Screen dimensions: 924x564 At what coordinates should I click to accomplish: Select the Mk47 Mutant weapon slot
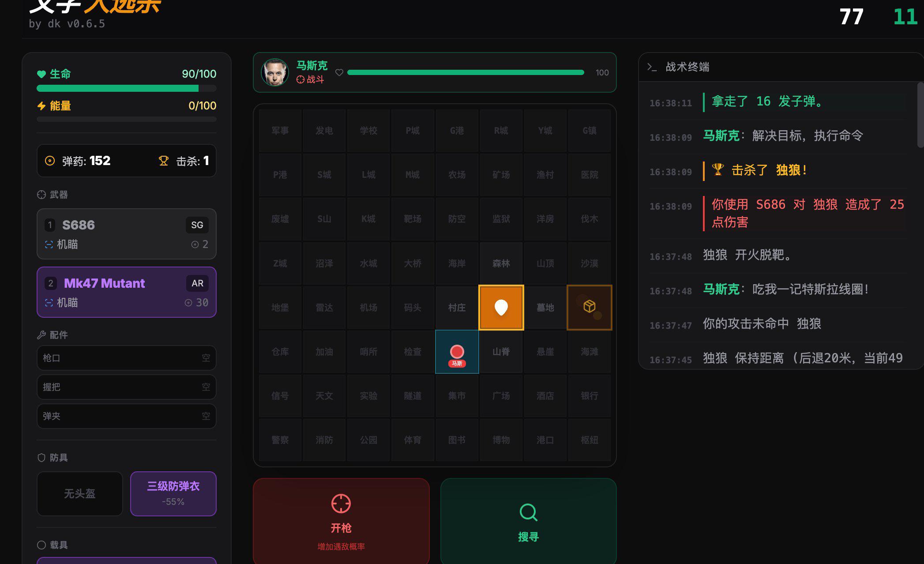126,292
